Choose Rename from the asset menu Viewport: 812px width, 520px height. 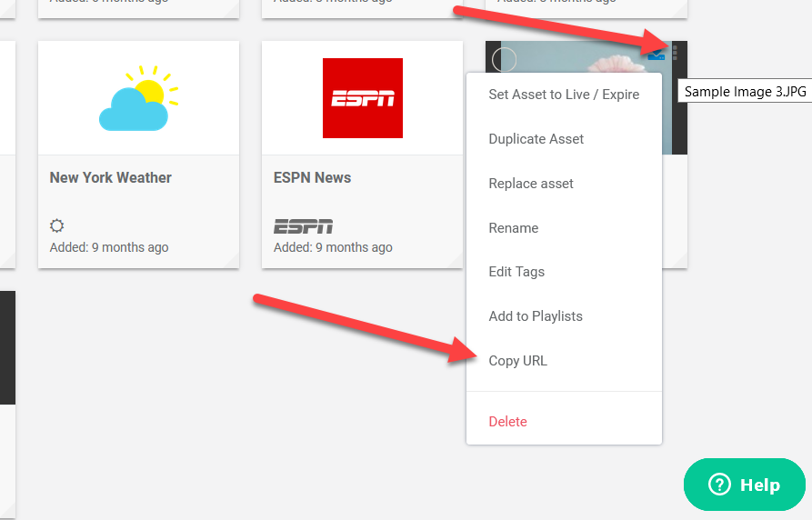514,228
